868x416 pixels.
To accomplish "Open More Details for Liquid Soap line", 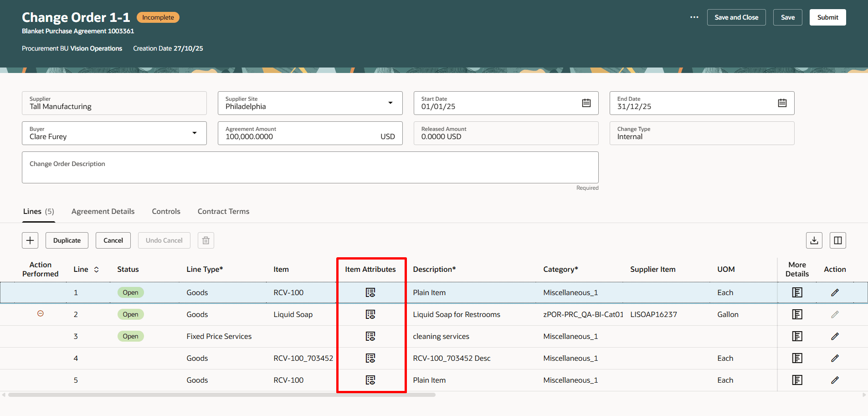I will point(796,314).
